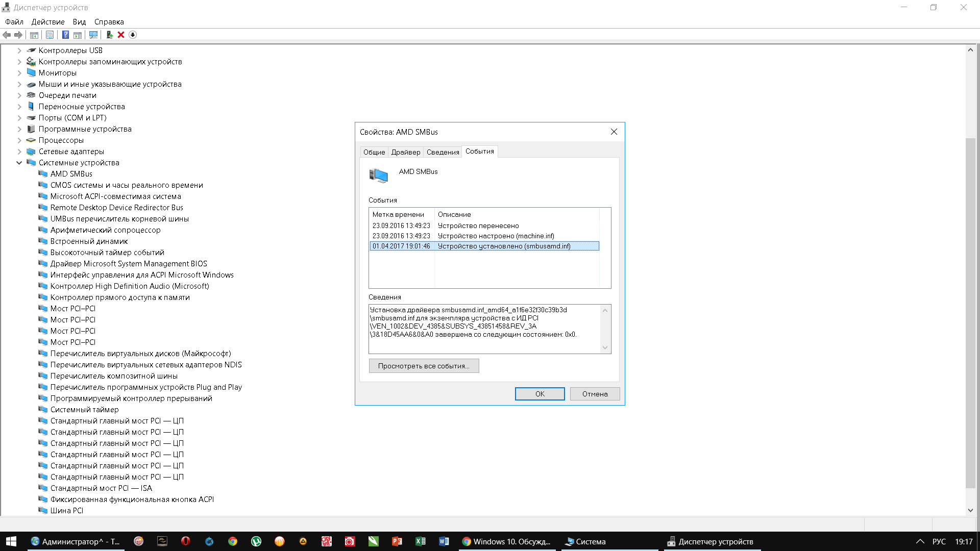Image resolution: width=980 pixels, height=551 pixels.
Task: Click the black down-arrow toolbar icon
Action: point(133,35)
